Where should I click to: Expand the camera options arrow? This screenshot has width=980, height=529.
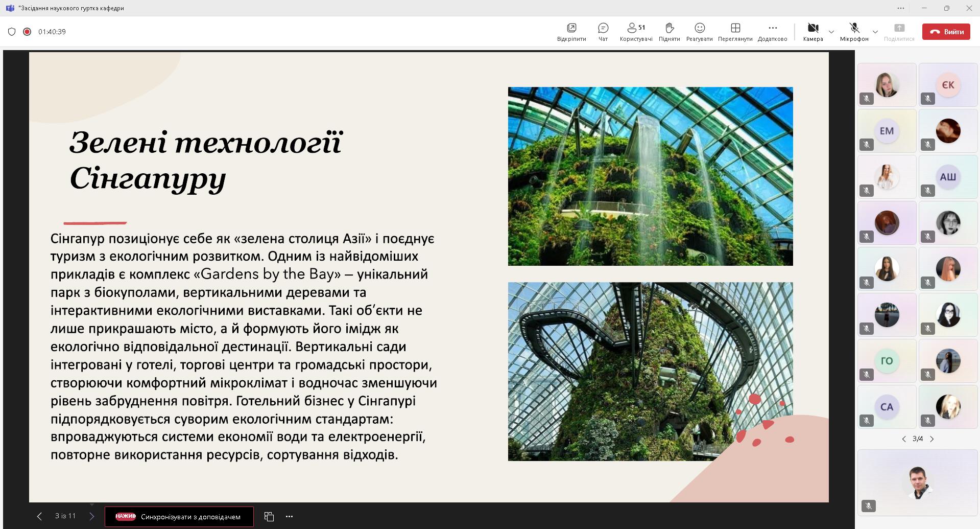pyautogui.click(x=831, y=32)
